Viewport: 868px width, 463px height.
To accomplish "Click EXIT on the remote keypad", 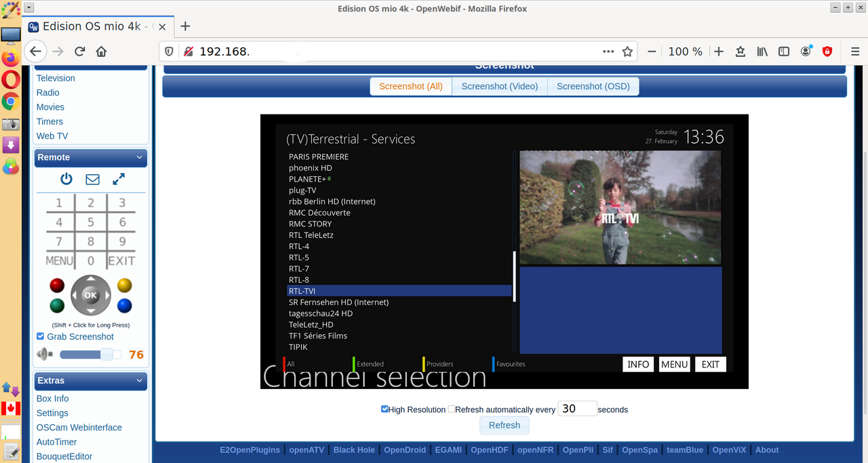I will coord(122,260).
